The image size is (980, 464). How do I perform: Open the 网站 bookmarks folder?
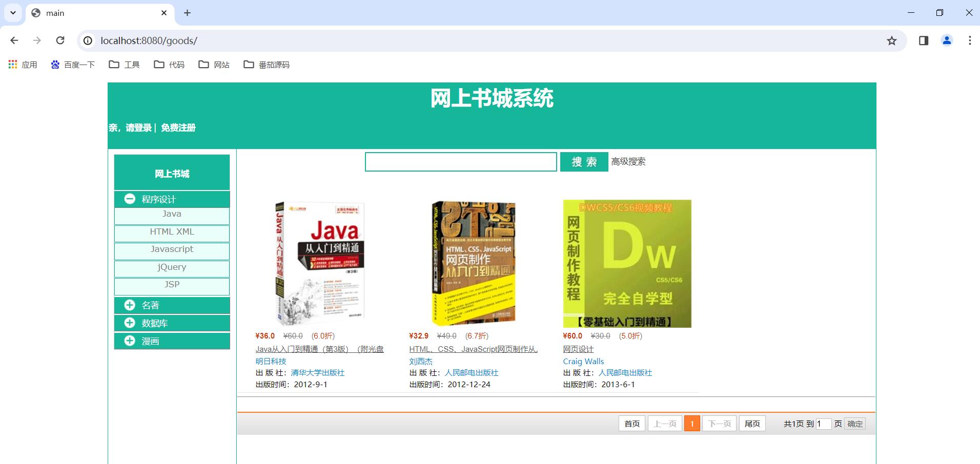pyautogui.click(x=214, y=65)
